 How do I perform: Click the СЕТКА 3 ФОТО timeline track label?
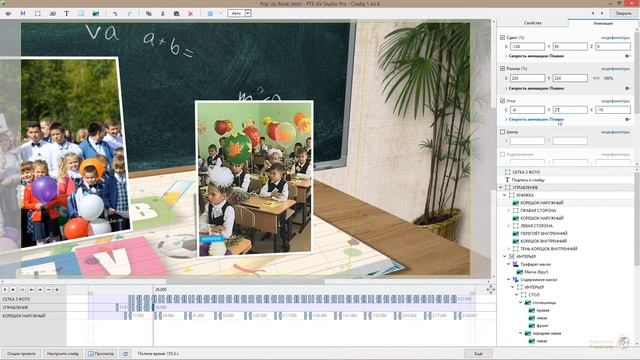pos(16,299)
